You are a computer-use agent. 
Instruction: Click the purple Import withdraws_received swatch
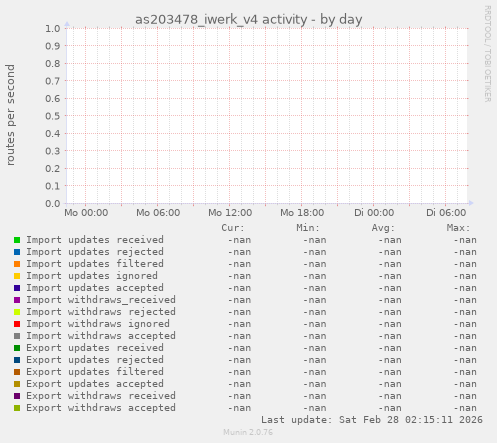17,300
